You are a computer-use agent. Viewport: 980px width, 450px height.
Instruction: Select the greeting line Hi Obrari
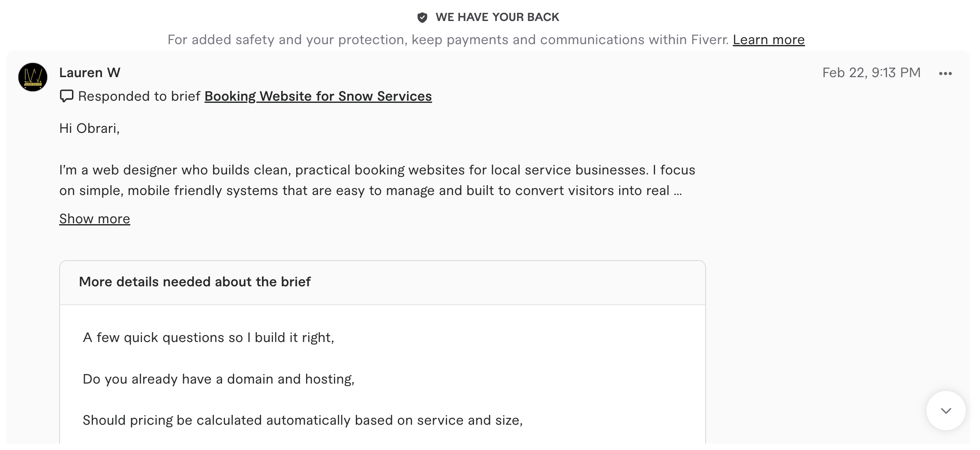point(90,128)
